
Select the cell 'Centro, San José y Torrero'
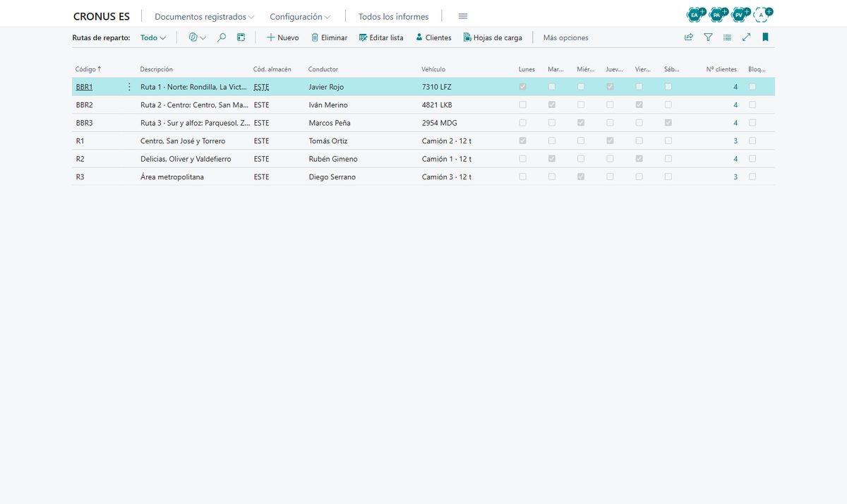pyautogui.click(x=183, y=140)
